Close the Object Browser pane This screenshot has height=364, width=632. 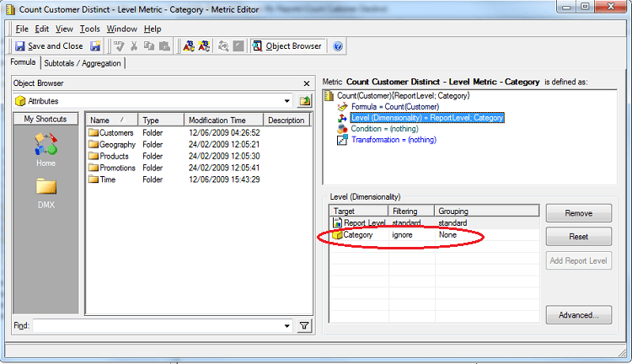307,83
